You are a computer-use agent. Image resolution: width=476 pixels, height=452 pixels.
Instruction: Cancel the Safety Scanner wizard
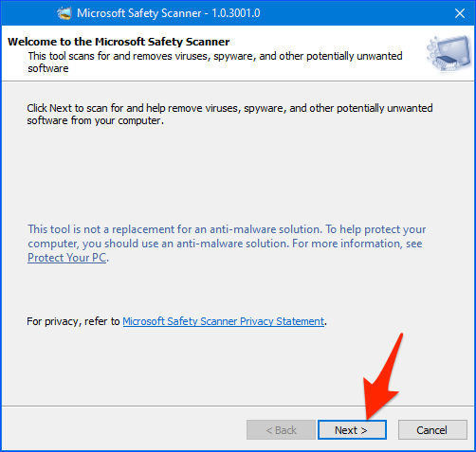pyautogui.click(x=432, y=430)
